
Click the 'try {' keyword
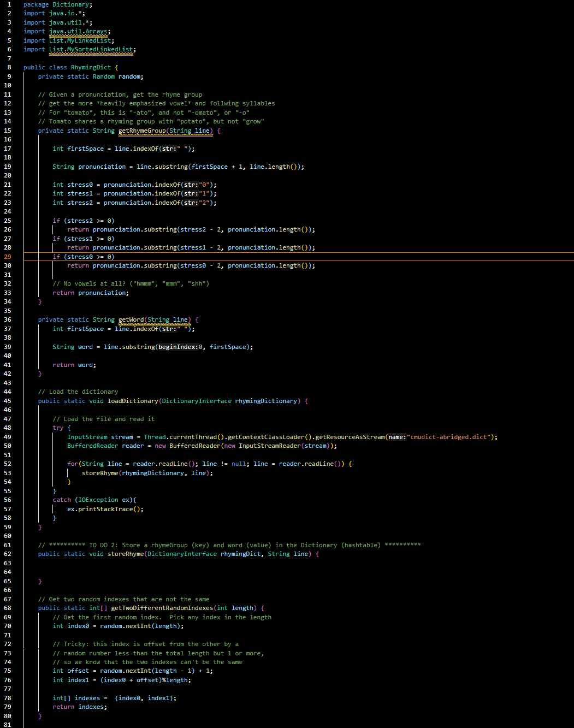[62, 428]
